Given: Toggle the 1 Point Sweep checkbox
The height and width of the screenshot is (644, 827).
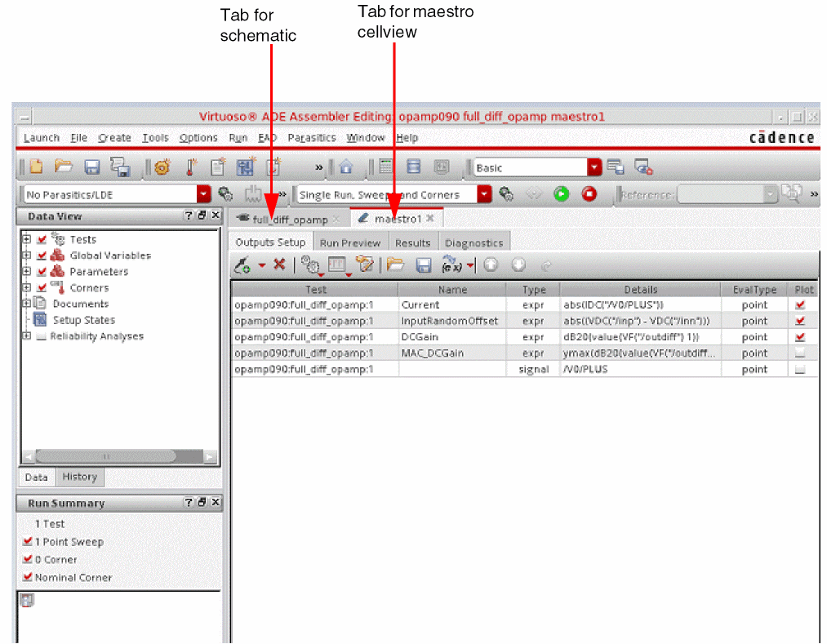Looking at the screenshot, I should (x=28, y=541).
